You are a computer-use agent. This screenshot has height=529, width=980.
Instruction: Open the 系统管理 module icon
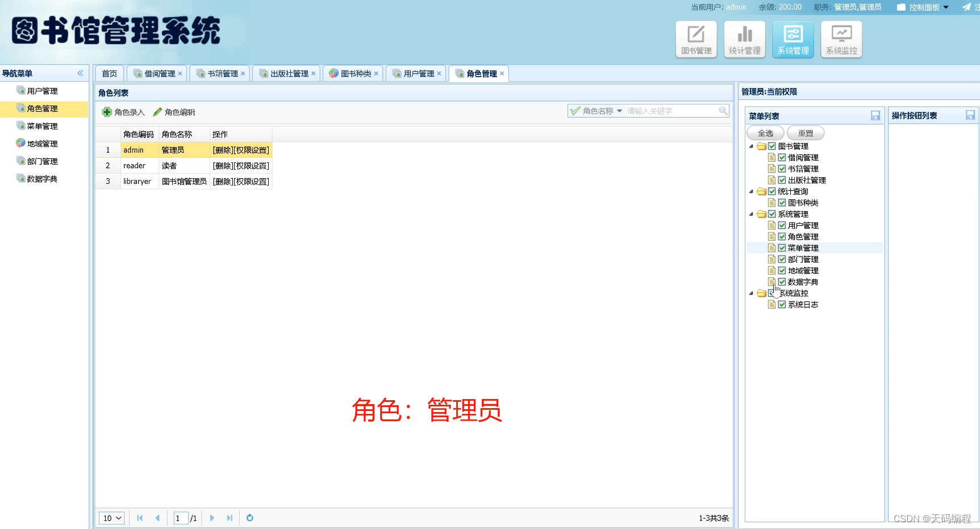[x=793, y=39]
